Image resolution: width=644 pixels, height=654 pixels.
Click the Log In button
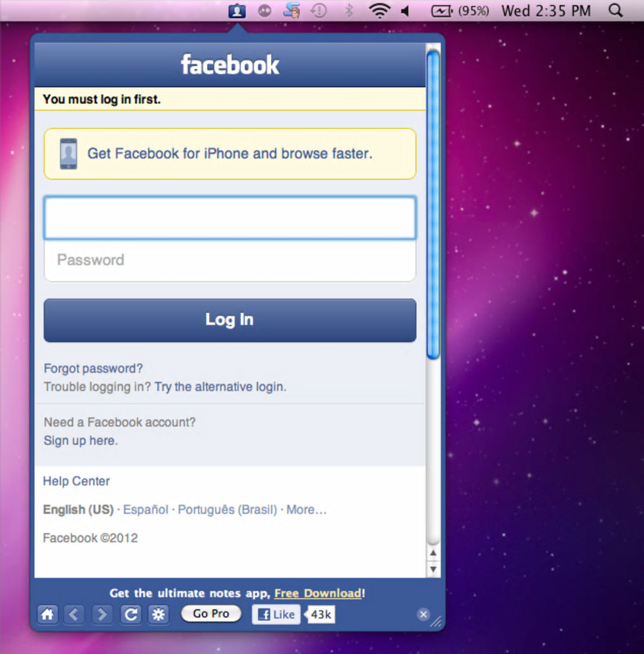click(230, 320)
